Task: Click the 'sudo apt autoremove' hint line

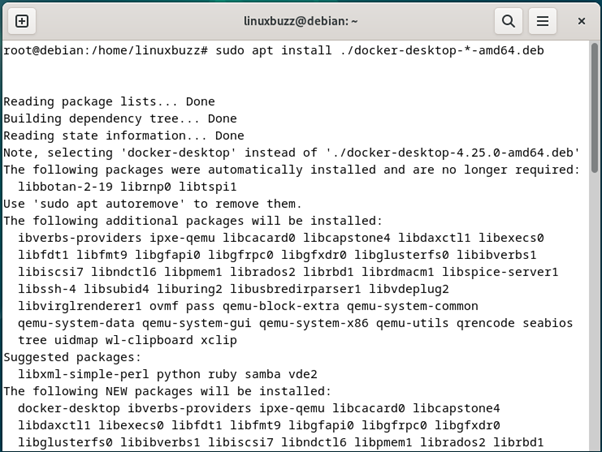Action: (x=153, y=204)
